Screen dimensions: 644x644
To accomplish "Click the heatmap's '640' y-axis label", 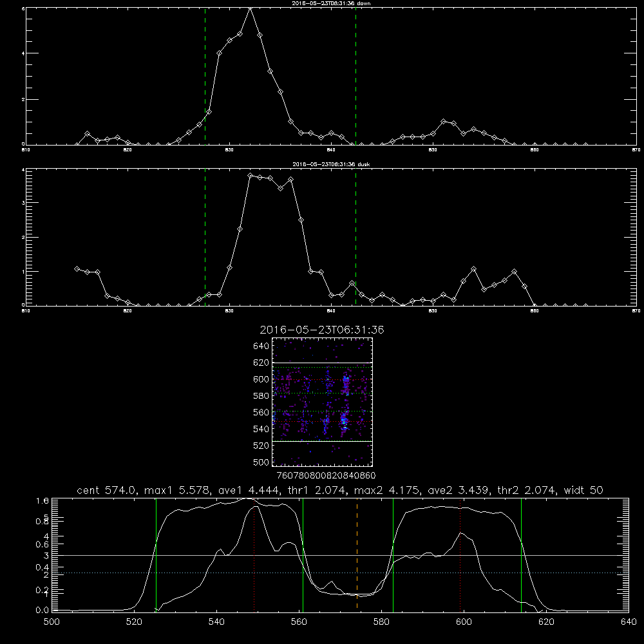I will click(261, 346).
